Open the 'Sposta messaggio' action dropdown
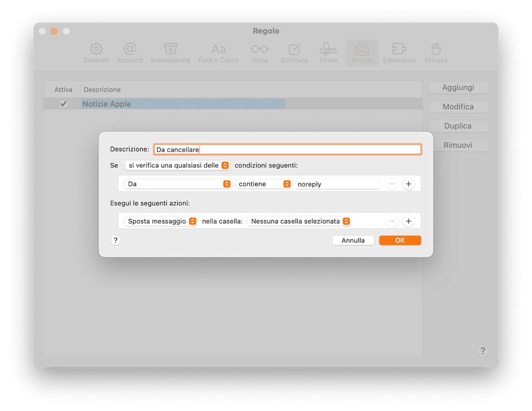Image resolution: width=532 pixels, height=411 pixels. point(161,221)
